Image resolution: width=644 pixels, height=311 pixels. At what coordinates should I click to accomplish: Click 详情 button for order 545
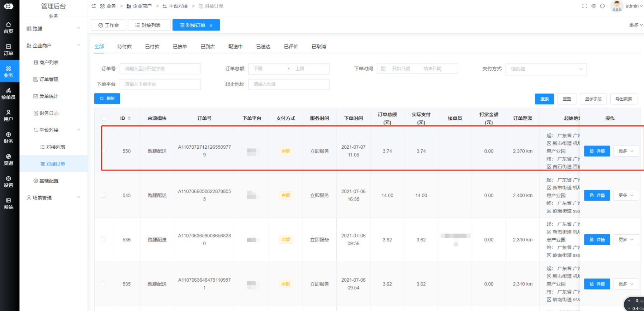[x=597, y=195]
